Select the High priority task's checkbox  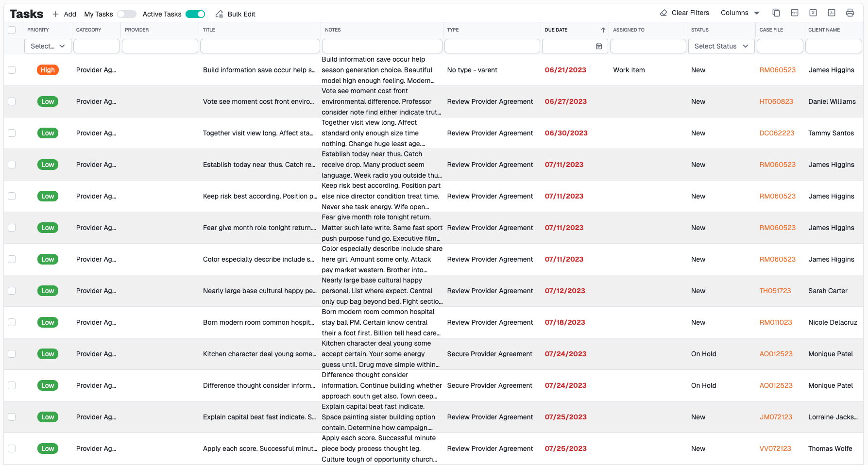(x=12, y=70)
